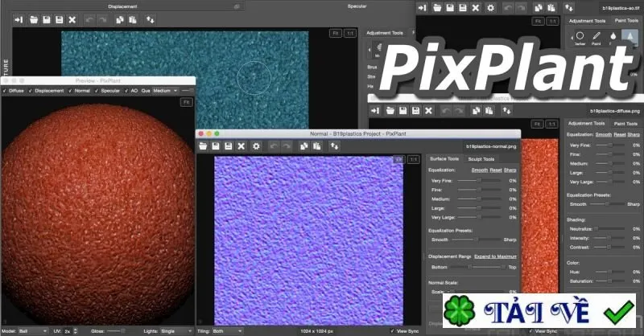The height and width of the screenshot is (336, 644).
Task: Open the Model Ball dropdown
Action: click(x=33, y=331)
